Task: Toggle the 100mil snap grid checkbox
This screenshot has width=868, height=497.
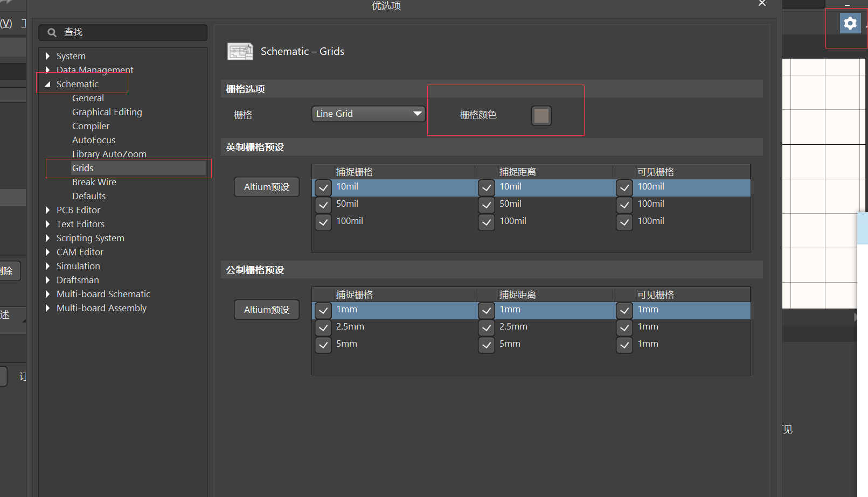Action: (x=323, y=222)
